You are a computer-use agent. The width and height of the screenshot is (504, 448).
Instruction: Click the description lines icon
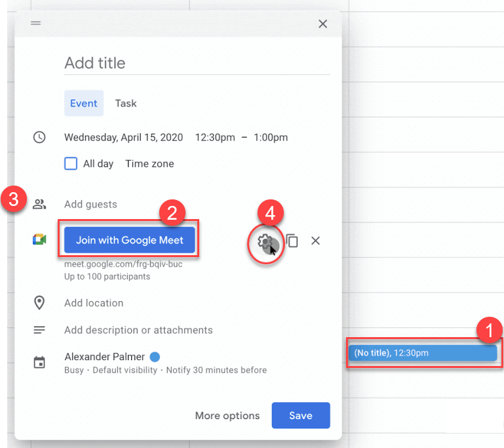point(39,330)
